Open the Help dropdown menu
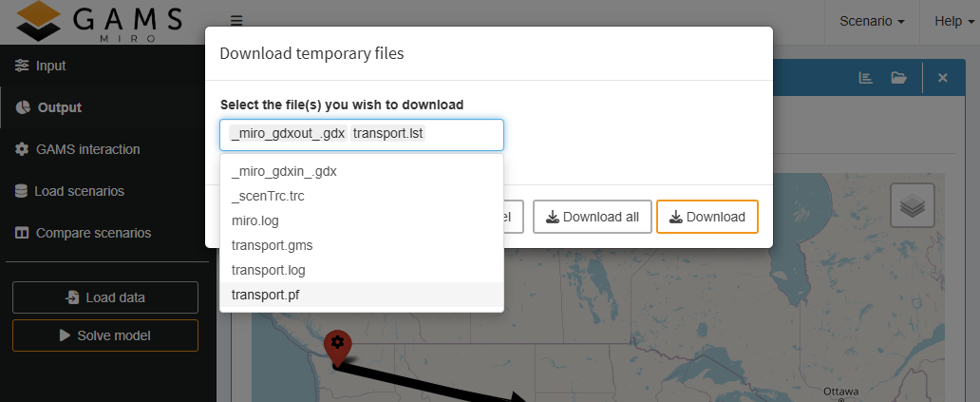Viewport: 980px width, 402px height. click(953, 21)
